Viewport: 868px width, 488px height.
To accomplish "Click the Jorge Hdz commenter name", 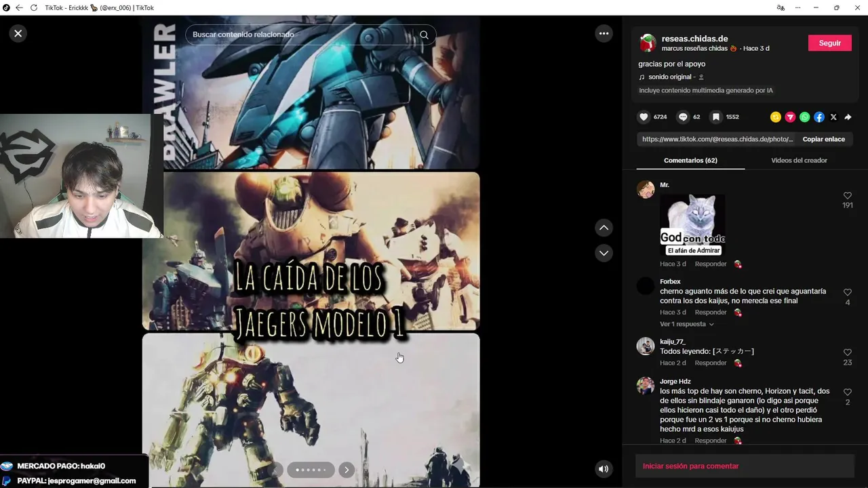I will coord(675,382).
